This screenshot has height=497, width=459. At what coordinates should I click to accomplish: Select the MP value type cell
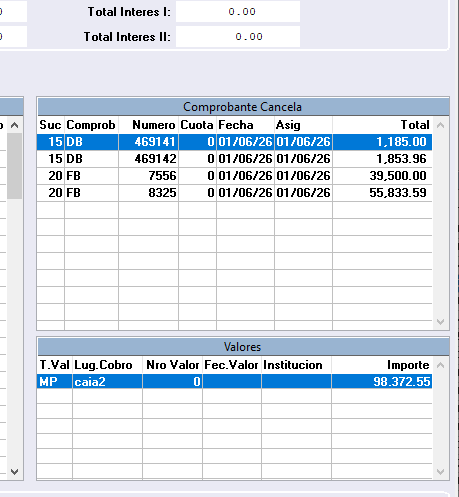click(55, 381)
